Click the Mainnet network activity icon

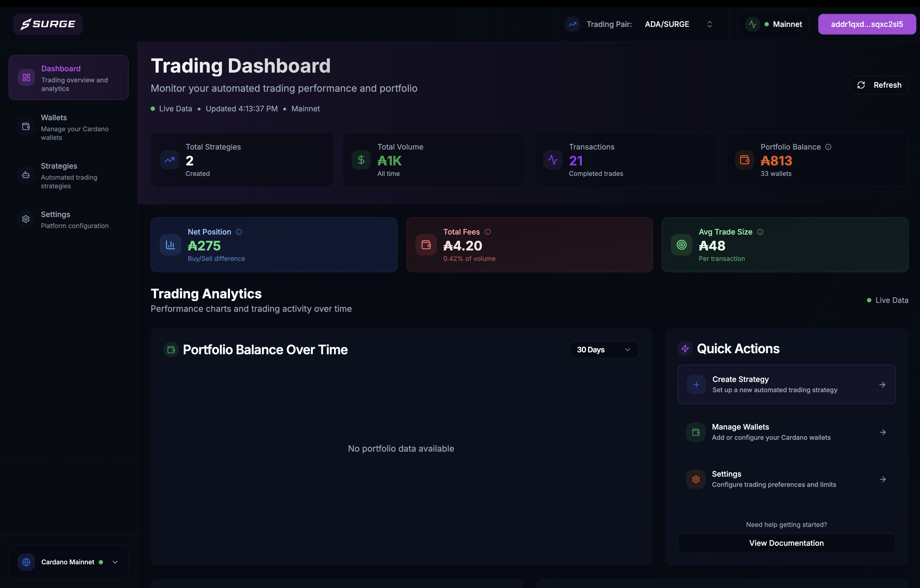752,24
